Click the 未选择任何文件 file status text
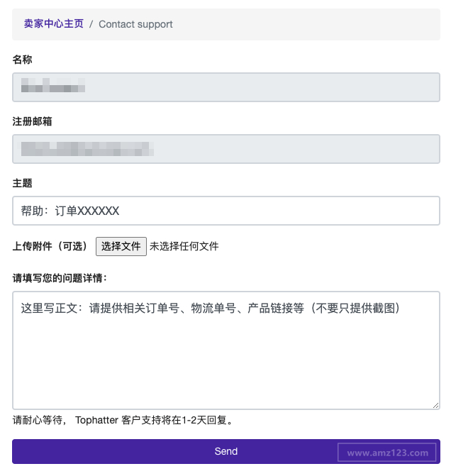The width and height of the screenshot is (451, 476). pos(184,247)
